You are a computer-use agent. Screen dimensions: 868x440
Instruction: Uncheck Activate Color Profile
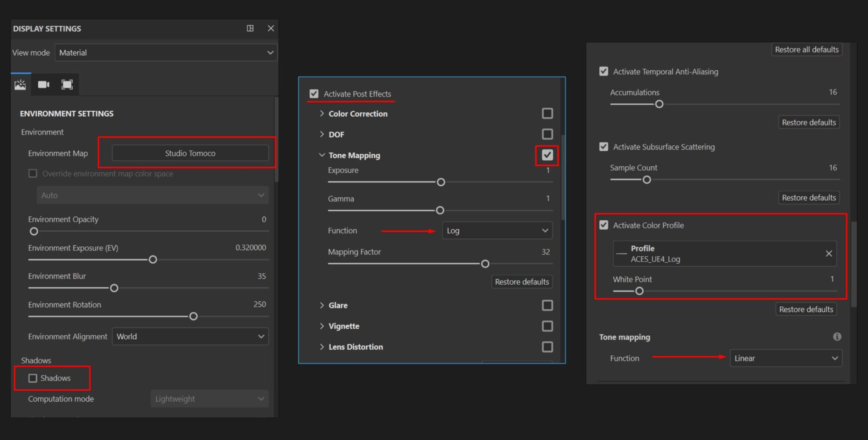[x=604, y=225]
